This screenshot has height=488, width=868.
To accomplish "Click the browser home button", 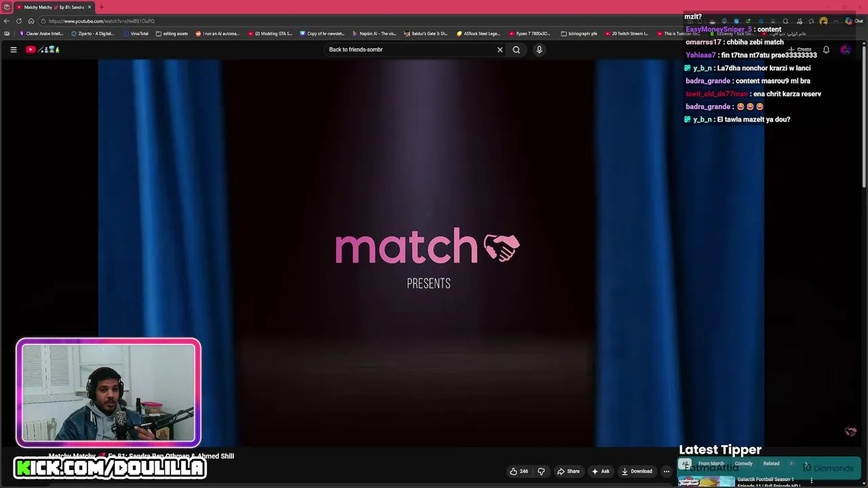I will tap(31, 21).
